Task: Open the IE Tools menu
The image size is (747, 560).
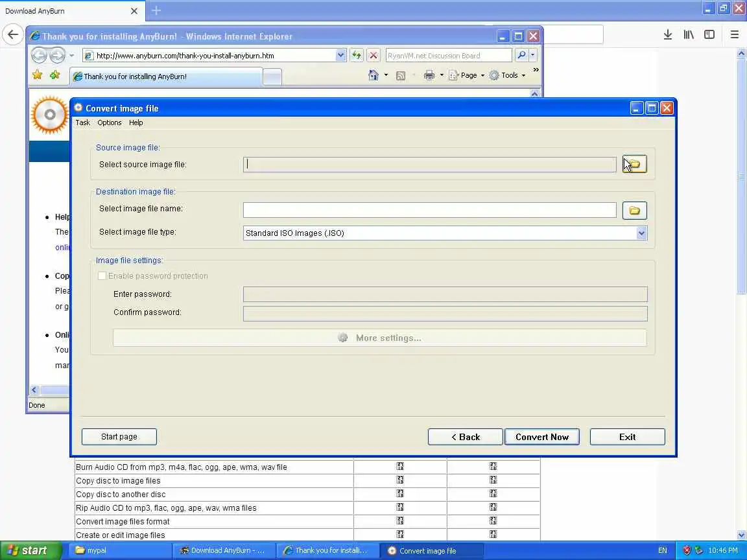Action: tap(507, 75)
